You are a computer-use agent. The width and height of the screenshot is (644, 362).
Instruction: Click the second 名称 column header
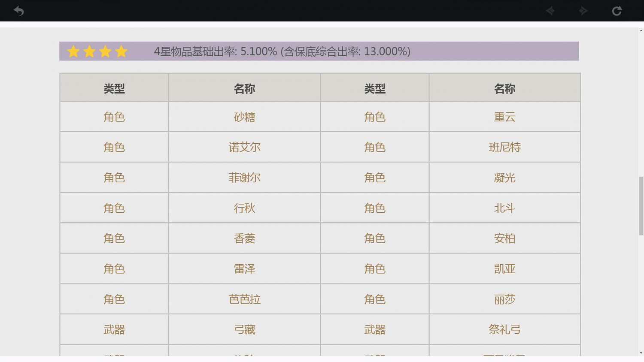[x=504, y=88]
